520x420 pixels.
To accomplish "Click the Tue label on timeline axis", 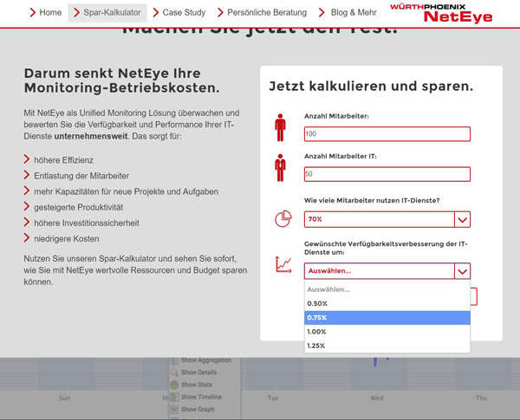I will 273,397.
